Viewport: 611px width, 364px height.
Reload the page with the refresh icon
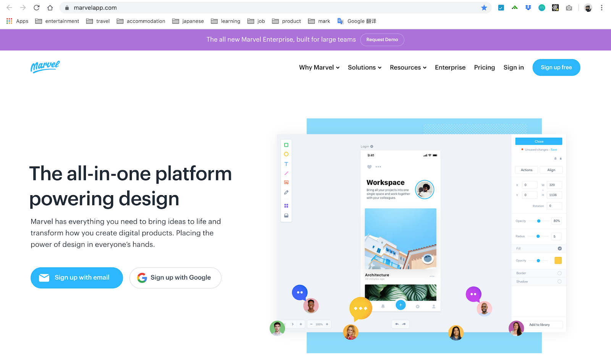point(37,8)
